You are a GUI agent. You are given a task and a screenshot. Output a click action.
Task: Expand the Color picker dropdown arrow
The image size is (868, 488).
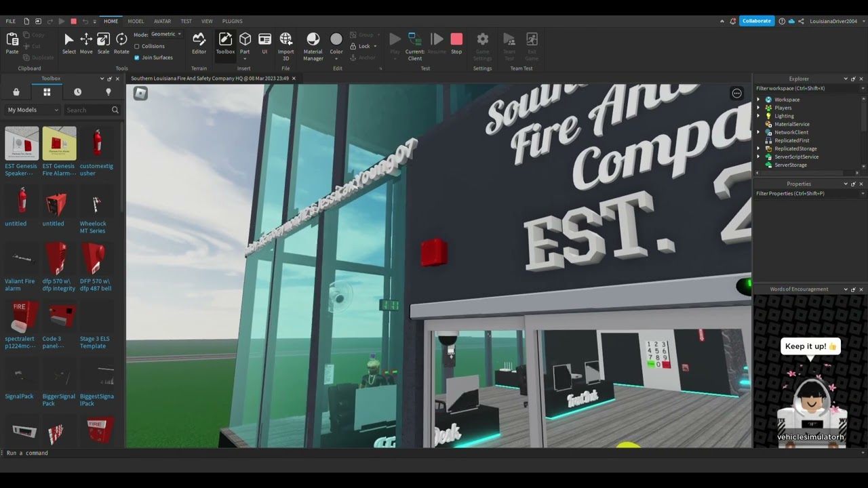(x=336, y=58)
